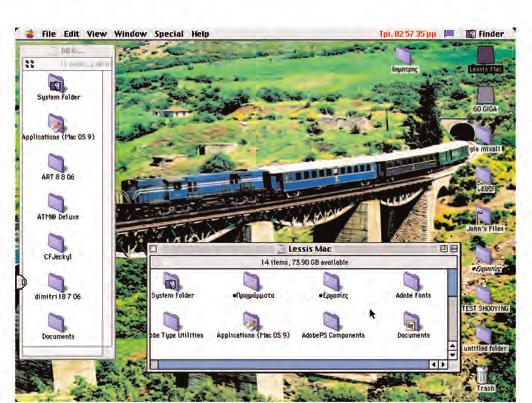
Task: Select Documents folder in Lessis Mac window
Action: (x=413, y=326)
